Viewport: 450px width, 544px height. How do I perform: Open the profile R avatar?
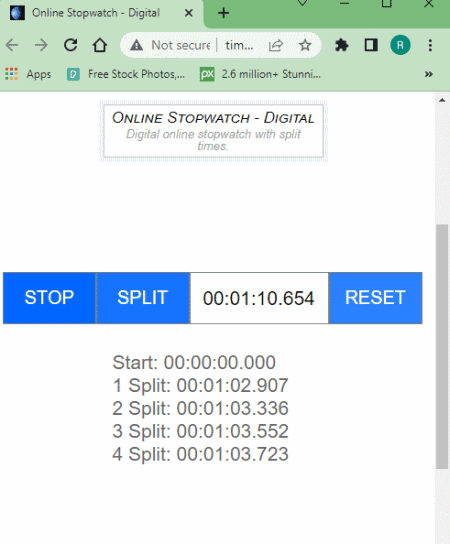pos(400,45)
